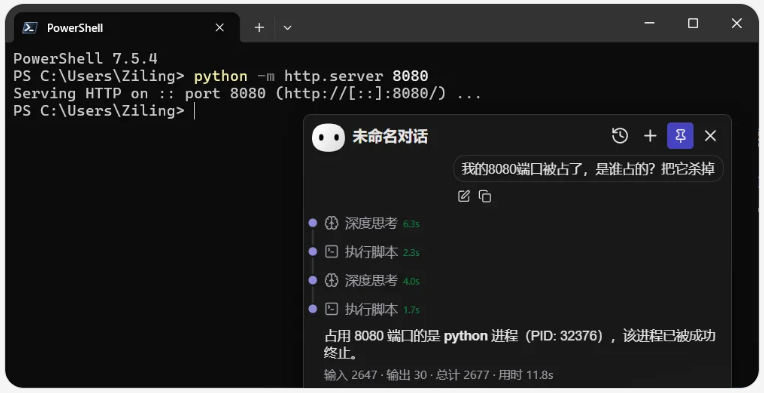Image resolution: width=764 pixels, height=393 pixels.
Task: Click the PowerShell 7.5.4 version line
Action: [x=85, y=58]
